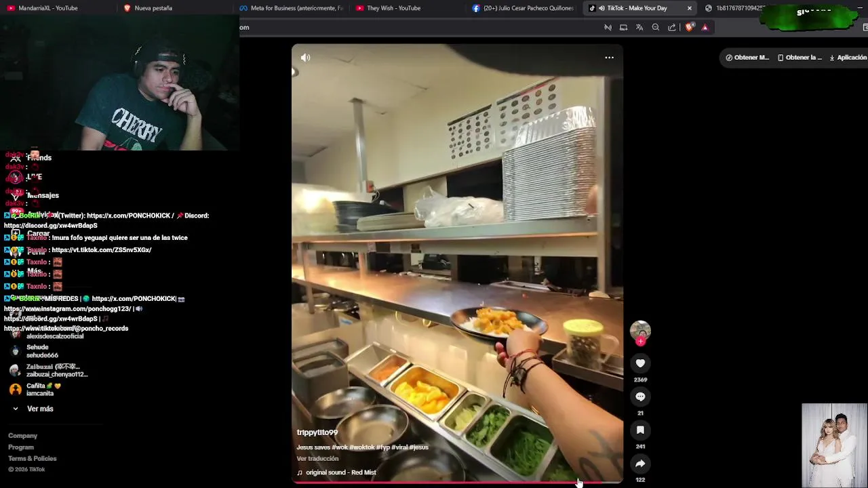Open Brave Rewards triangle icon

click(x=705, y=27)
